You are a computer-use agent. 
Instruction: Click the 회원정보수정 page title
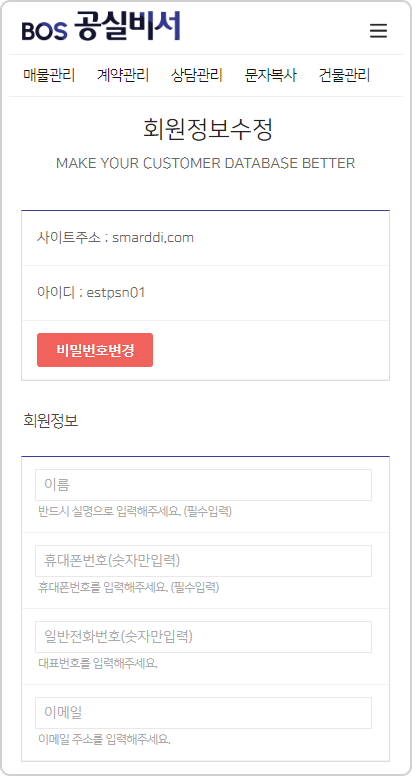tap(208, 130)
